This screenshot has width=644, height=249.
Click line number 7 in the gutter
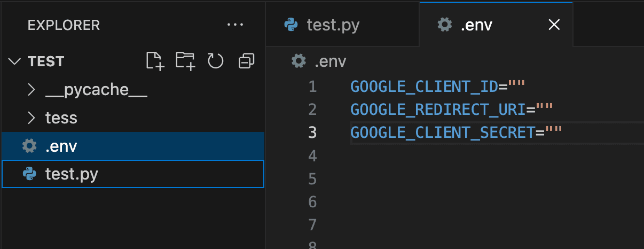click(x=312, y=224)
